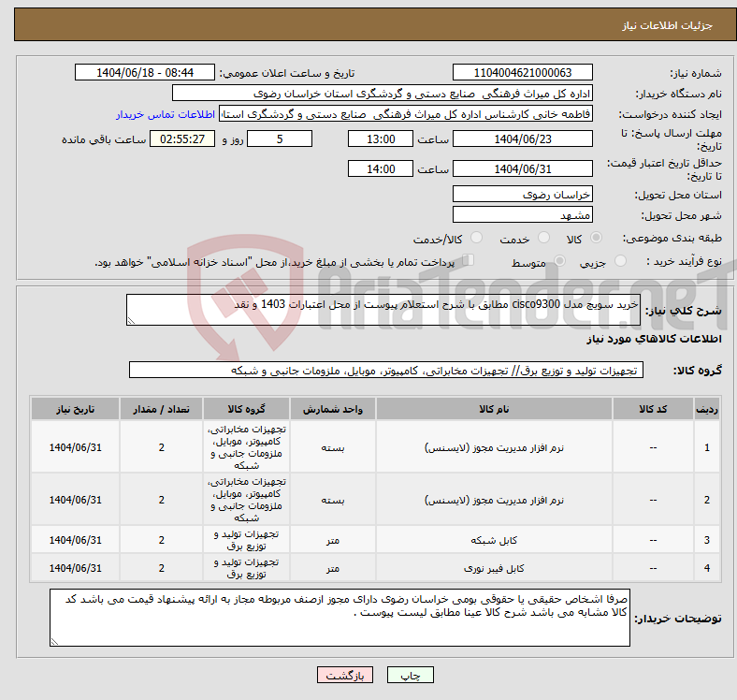Click the تاریخ نیاز column header
Viewport: 737px width, 700px height.
[75, 409]
